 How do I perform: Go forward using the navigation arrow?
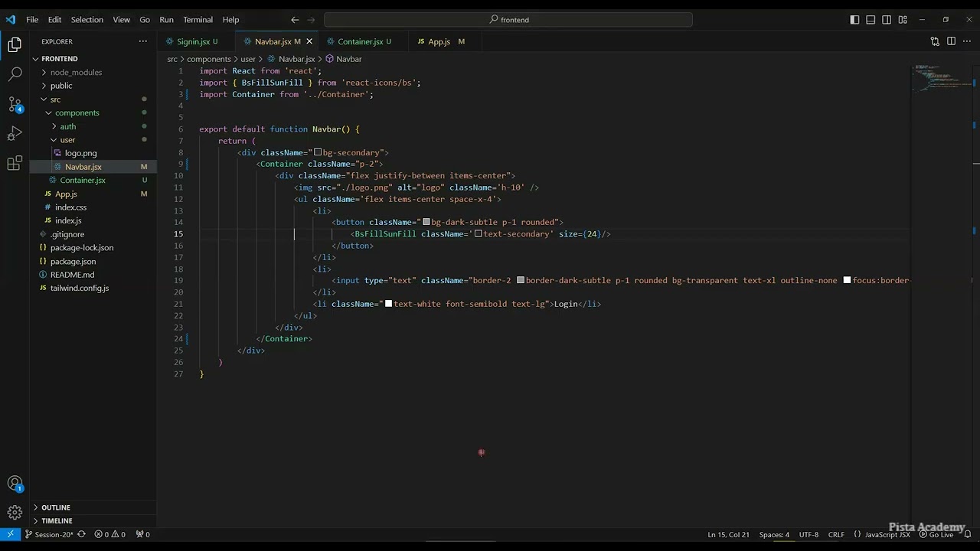click(312, 20)
